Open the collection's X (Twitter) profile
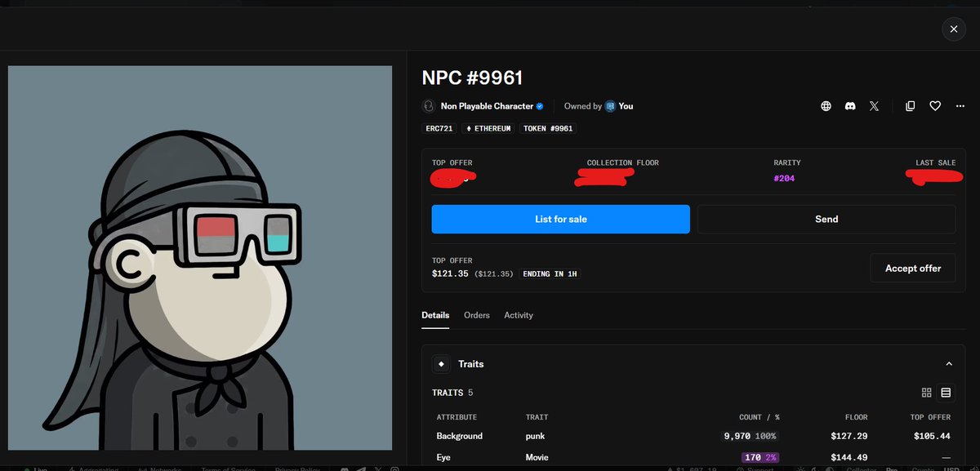980x471 pixels. 874,106
